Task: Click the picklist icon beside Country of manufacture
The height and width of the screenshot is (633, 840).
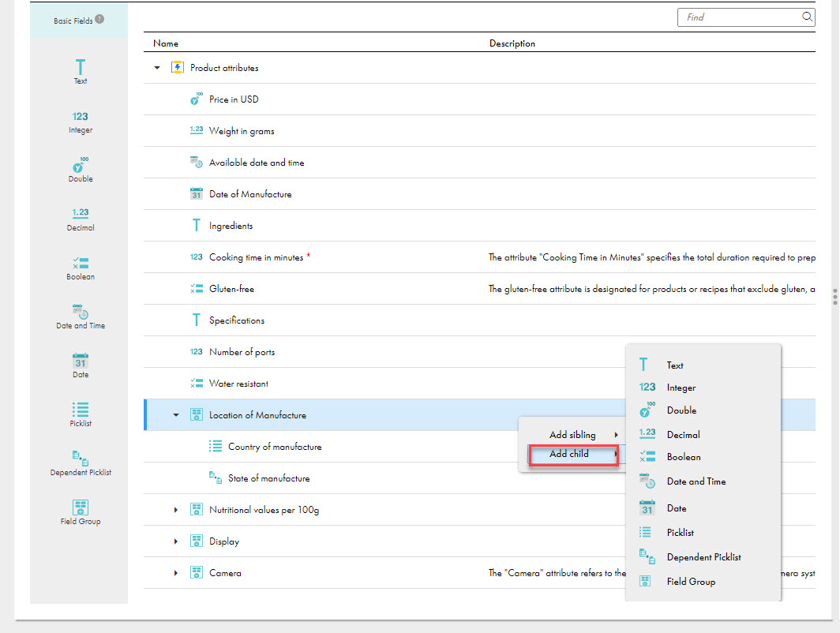Action: click(216, 446)
